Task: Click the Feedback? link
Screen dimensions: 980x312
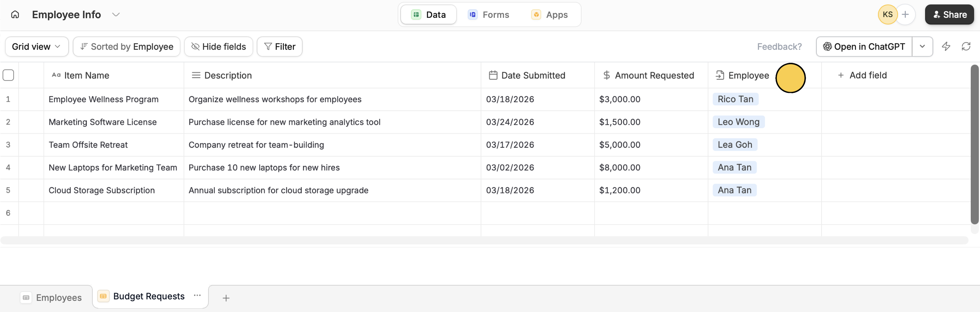Action: pos(779,46)
